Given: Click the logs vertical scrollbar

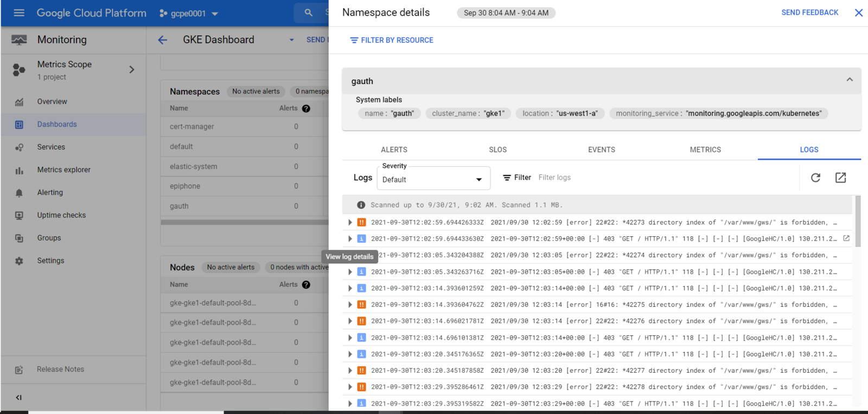Looking at the screenshot, I should (858, 221).
